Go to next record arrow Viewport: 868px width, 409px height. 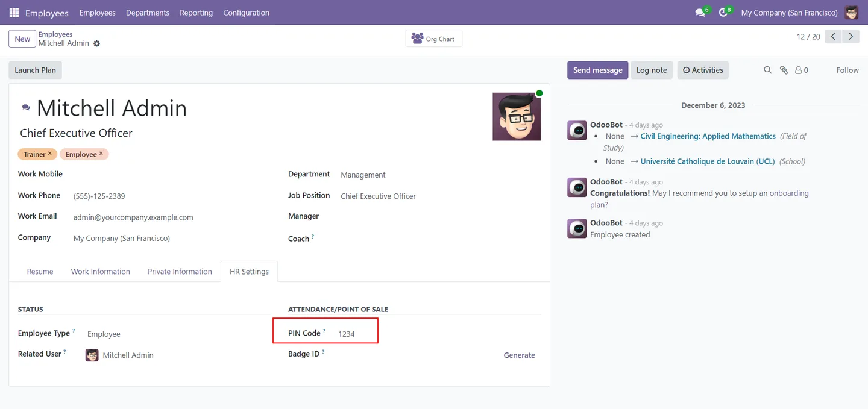(x=851, y=37)
